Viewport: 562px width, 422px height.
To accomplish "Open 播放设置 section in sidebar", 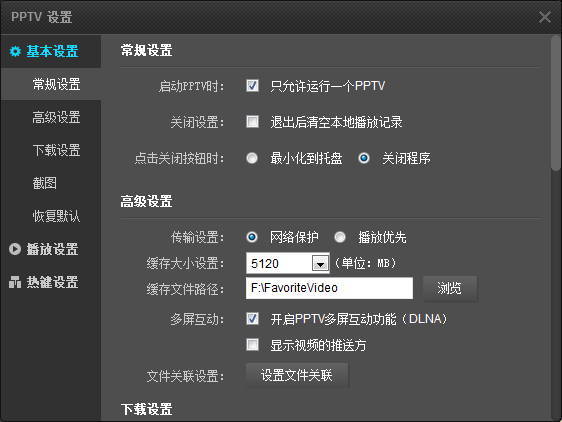I will (51, 249).
